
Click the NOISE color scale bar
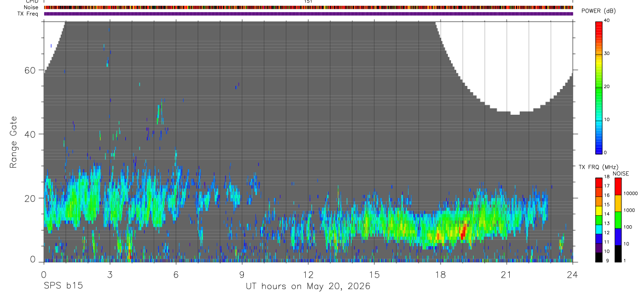(x=618, y=220)
